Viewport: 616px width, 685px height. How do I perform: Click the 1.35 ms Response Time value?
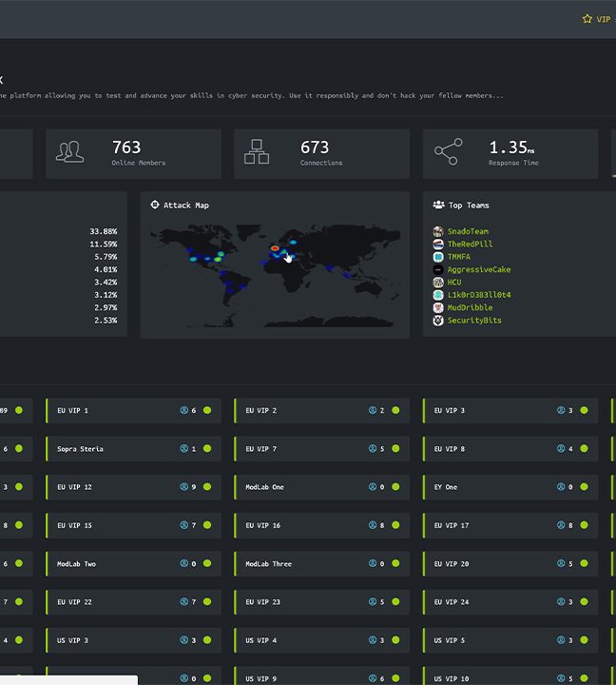[511, 147]
